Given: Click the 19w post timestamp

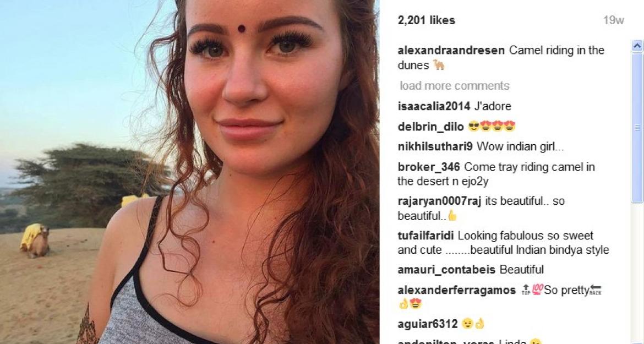Looking at the screenshot, I should click(614, 20).
